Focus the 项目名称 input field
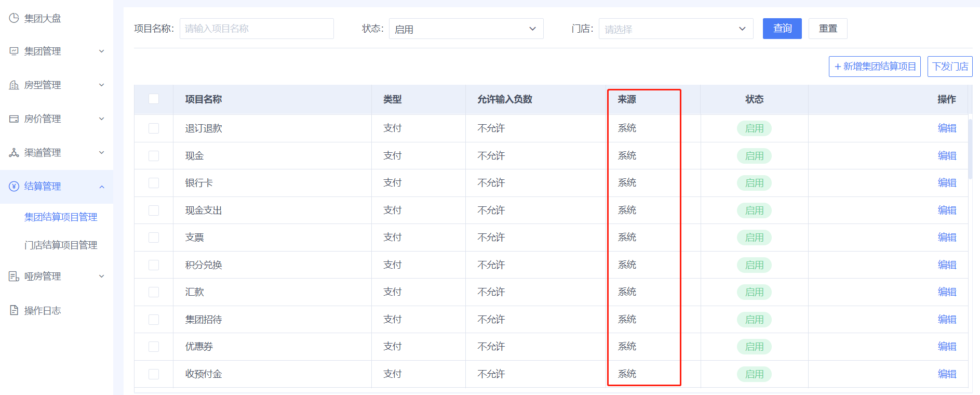This screenshot has width=980, height=395. 257,29
